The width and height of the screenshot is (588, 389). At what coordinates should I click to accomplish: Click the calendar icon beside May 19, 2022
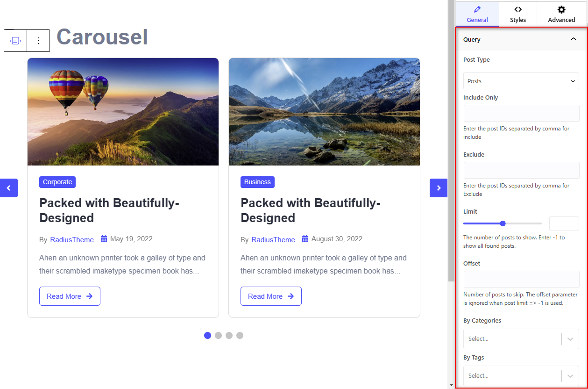[x=104, y=239]
